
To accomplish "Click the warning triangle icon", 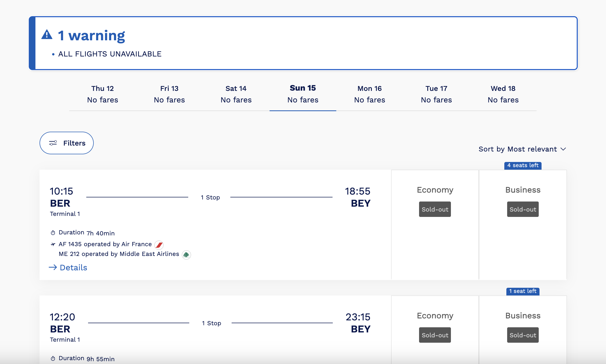I will click(x=47, y=35).
